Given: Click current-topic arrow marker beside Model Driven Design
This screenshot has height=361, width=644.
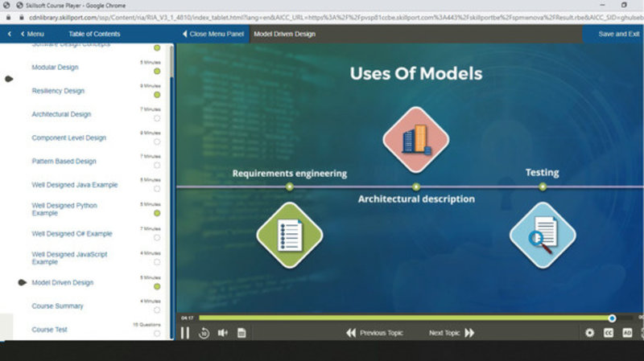Looking at the screenshot, I should pyautogui.click(x=23, y=283).
